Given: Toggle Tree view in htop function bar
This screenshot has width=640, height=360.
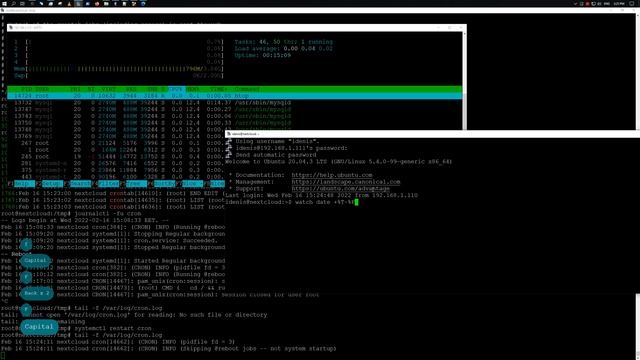Looking at the screenshot, I should pyautogui.click(x=133, y=184).
